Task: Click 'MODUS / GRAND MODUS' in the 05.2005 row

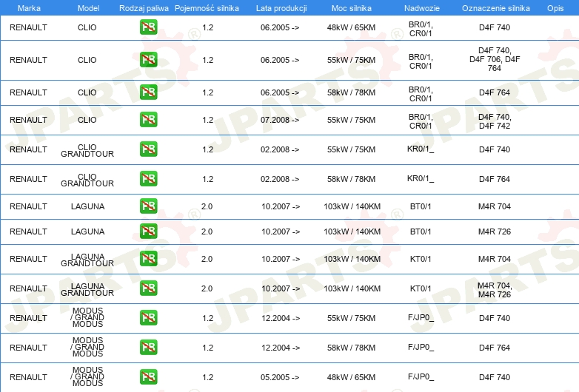Action: click(x=87, y=376)
